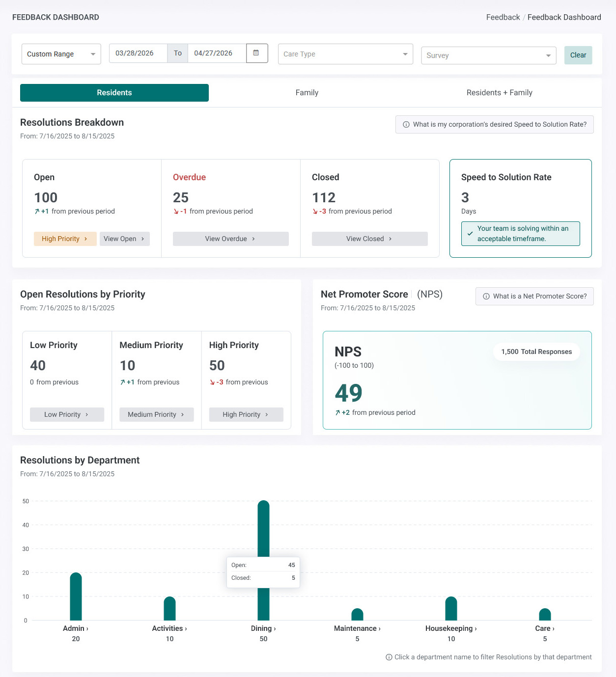Click the start date field 03/28/2026
616x677 pixels.
pos(138,53)
